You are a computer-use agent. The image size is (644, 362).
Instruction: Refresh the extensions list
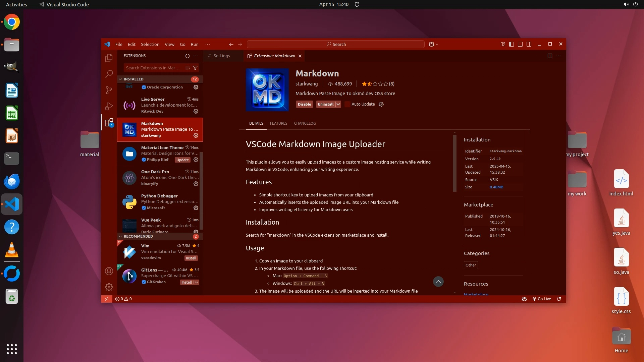187,56
